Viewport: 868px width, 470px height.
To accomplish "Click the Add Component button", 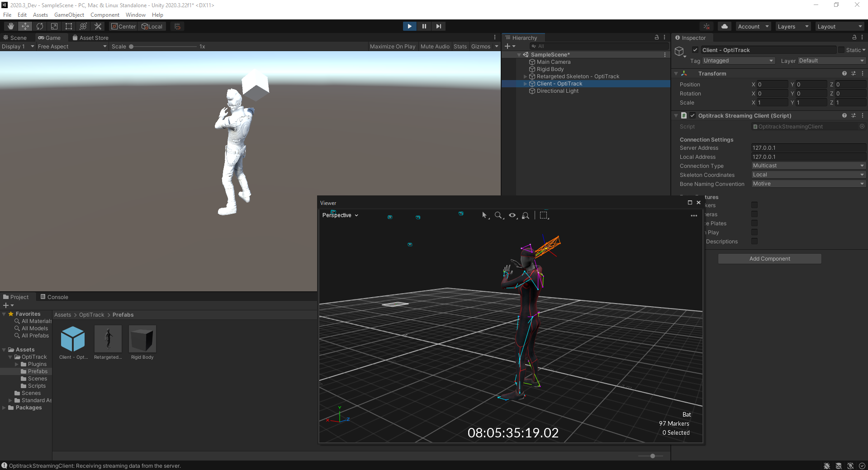I will click(x=769, y=259).
